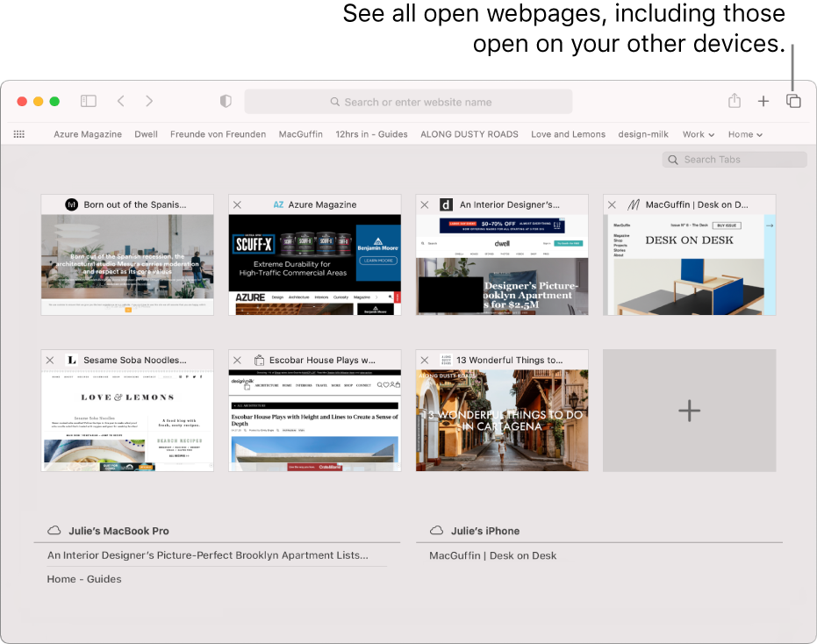Open a new tab with toolbar plus
817x644 pixels.
763,101
